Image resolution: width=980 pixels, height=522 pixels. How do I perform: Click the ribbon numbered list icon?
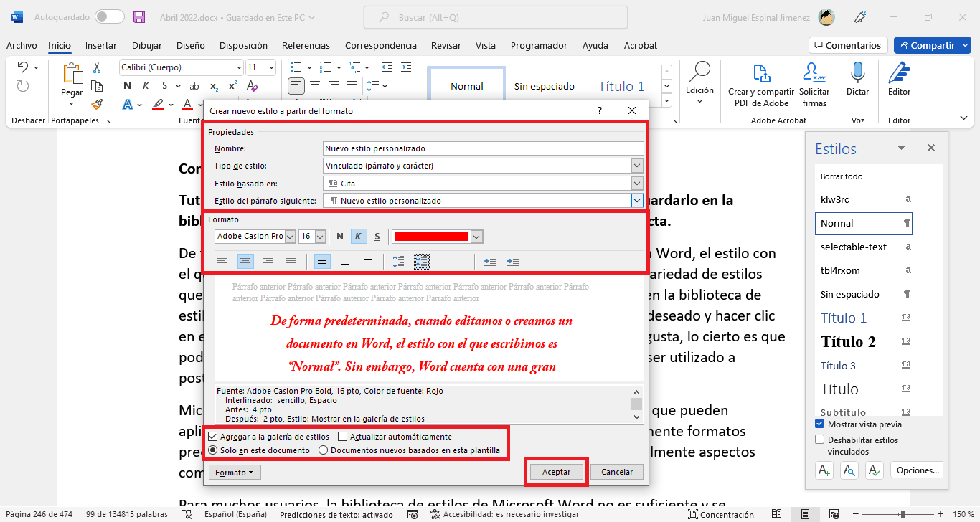click(x=324, y=67)
